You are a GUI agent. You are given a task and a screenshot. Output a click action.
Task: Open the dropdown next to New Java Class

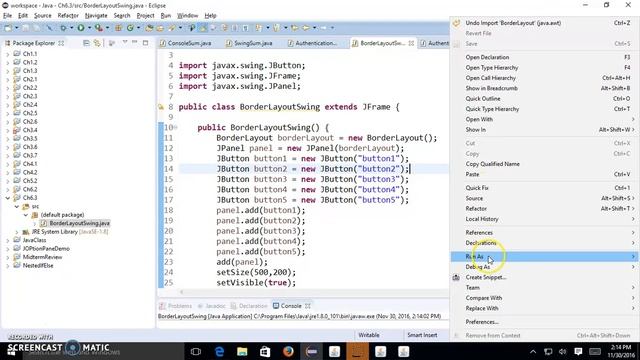click(x=138, y=28)
